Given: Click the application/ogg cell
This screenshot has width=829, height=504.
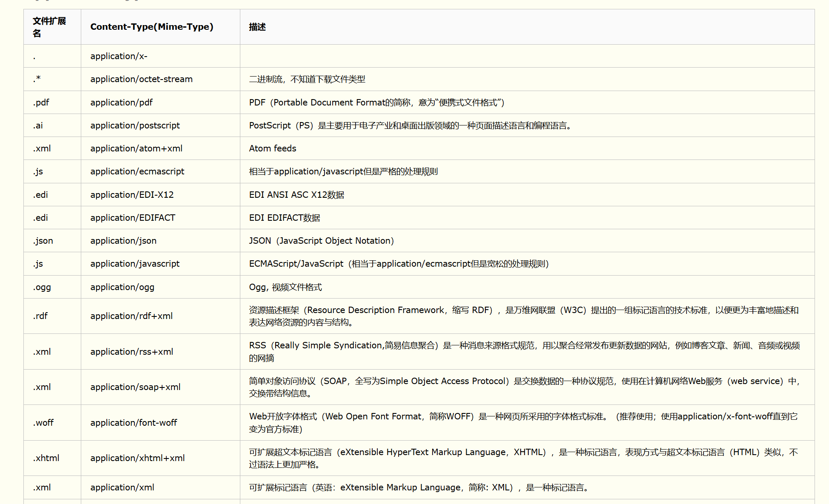Looking at the screenshot, I should pos(122,287).
